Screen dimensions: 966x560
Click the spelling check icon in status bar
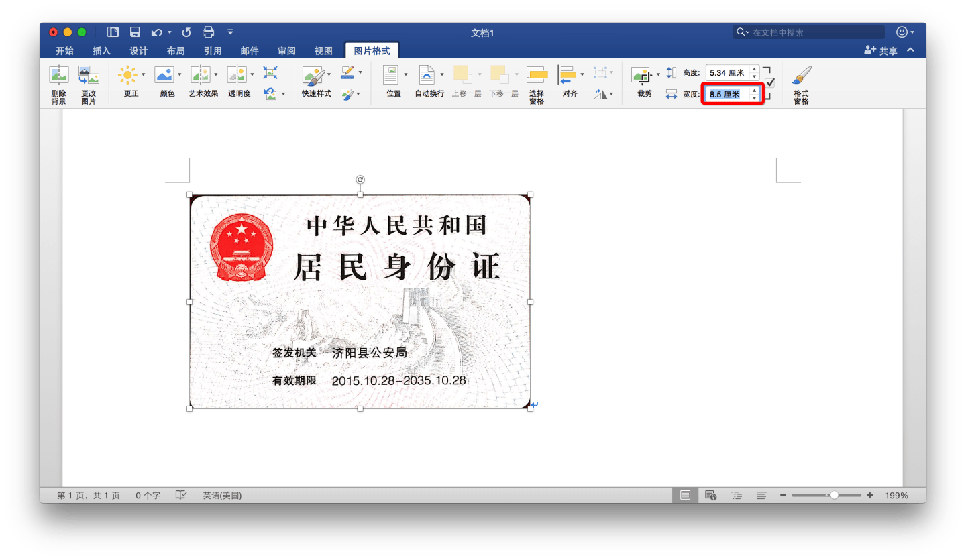pyautogui.click(x=181, y=495)
